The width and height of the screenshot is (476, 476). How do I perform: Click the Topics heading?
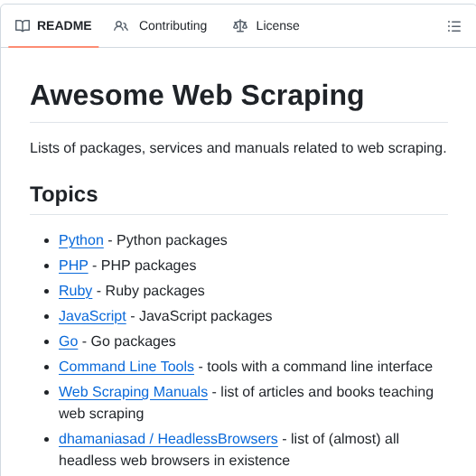[x=64, y=194]
